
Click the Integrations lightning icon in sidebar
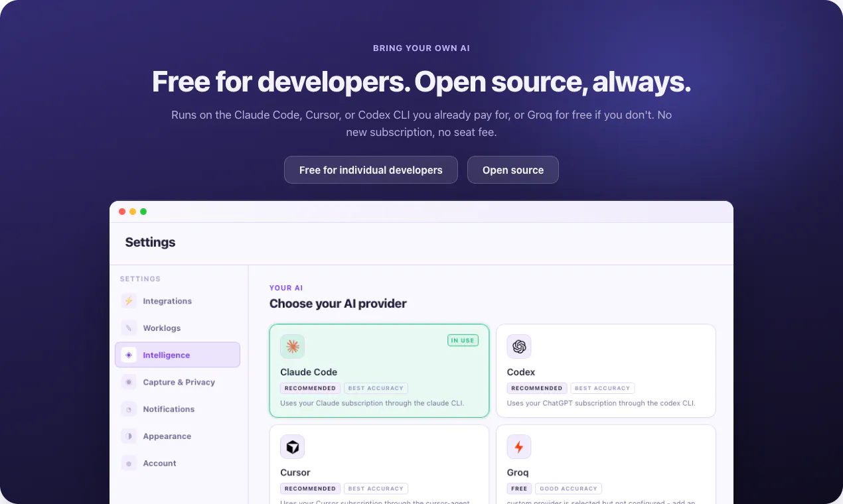tap(129, 301)
